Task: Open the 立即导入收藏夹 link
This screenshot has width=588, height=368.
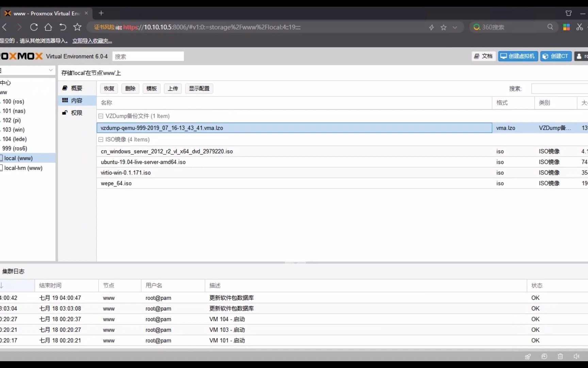Action: (x=92, y=40)
